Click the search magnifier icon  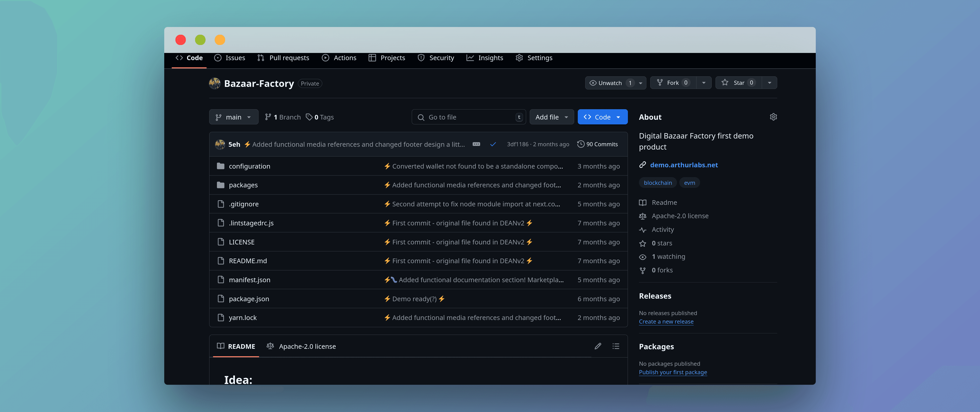click(x=421, y=117)
